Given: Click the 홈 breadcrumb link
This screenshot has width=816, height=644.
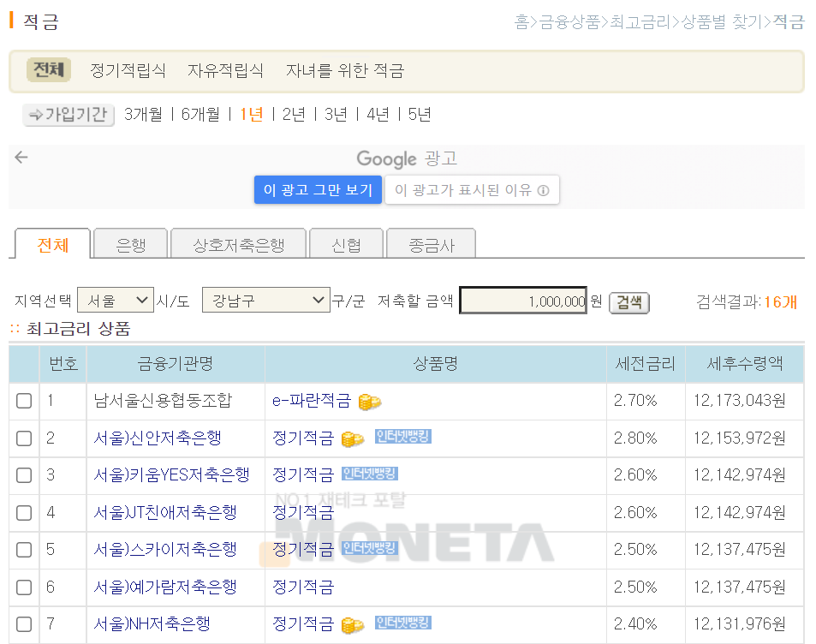Looking at the screenshot, I should point(521,22).
